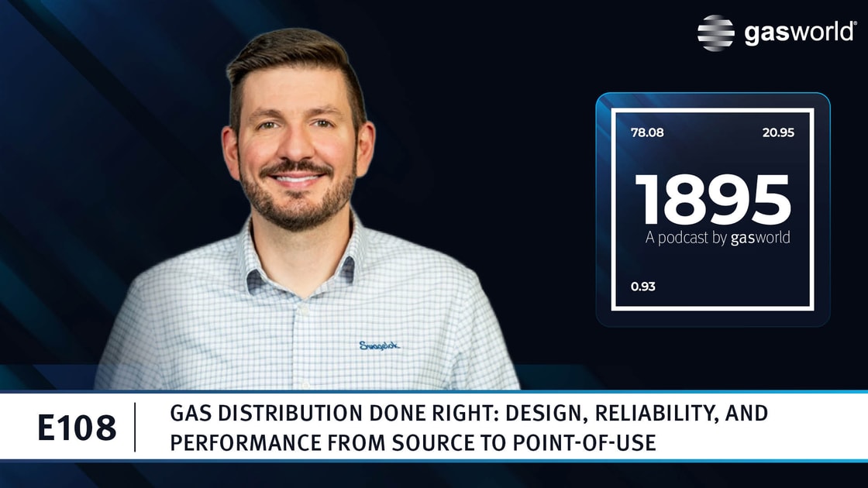This screenshot has width=868, height=488.
Task: Click the gasworld wordmark at top right
Action: (x=800, y=33)
